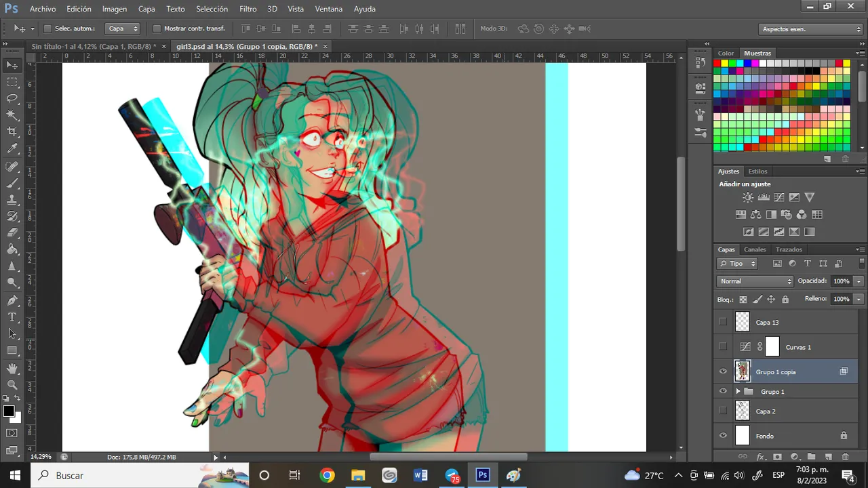This screenshot has width=868, height=488.
Task: Open the Capas panel options menu
Action: coord(861,249)
